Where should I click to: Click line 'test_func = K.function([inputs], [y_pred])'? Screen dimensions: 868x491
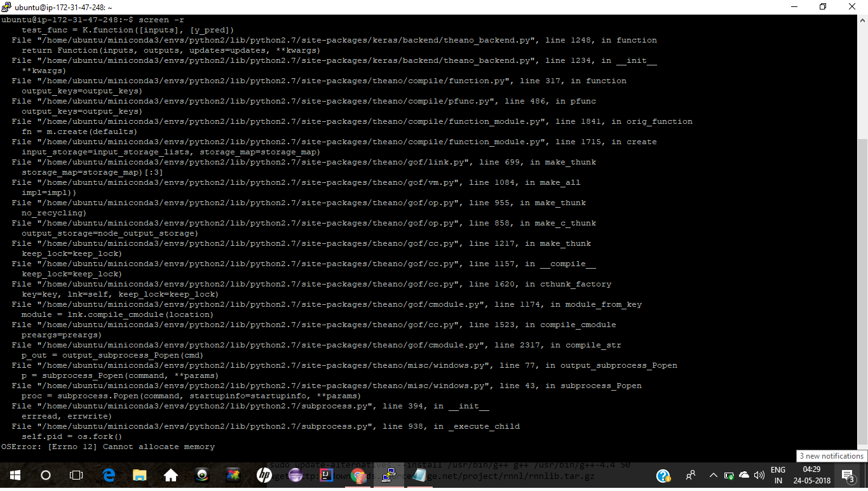click(x=128, y=30)
